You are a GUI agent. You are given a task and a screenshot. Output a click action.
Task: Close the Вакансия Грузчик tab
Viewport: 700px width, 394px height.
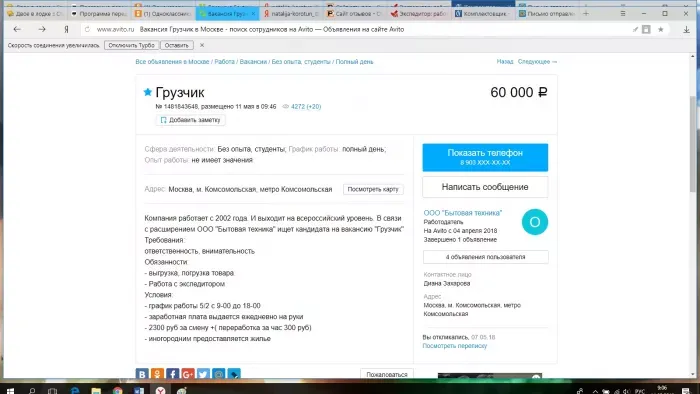253,14
